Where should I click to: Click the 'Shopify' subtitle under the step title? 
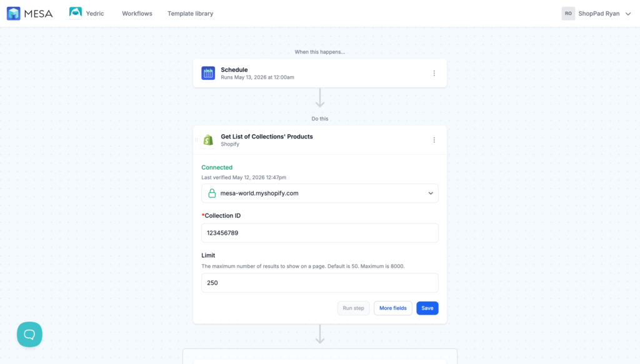[x=230, y=144]
